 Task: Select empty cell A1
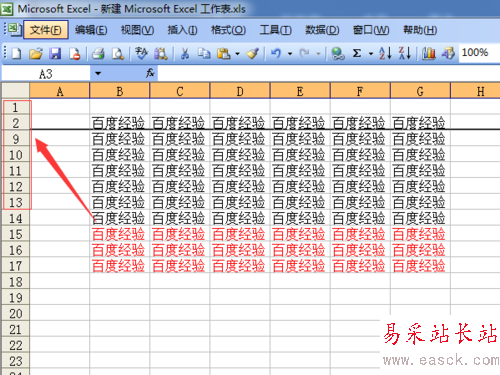coord(60,107)
